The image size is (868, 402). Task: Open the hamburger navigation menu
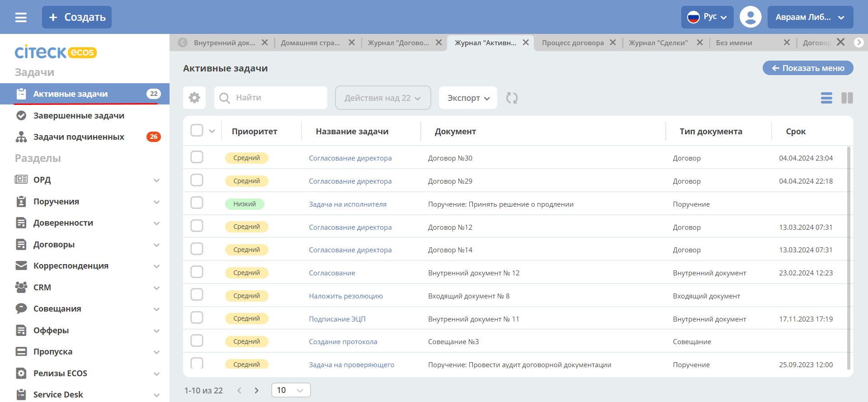point(21,17)
